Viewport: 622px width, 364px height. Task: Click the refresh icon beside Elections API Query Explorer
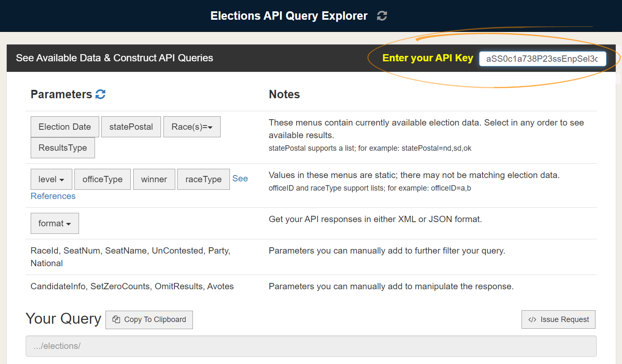click(x=382, y=16)
